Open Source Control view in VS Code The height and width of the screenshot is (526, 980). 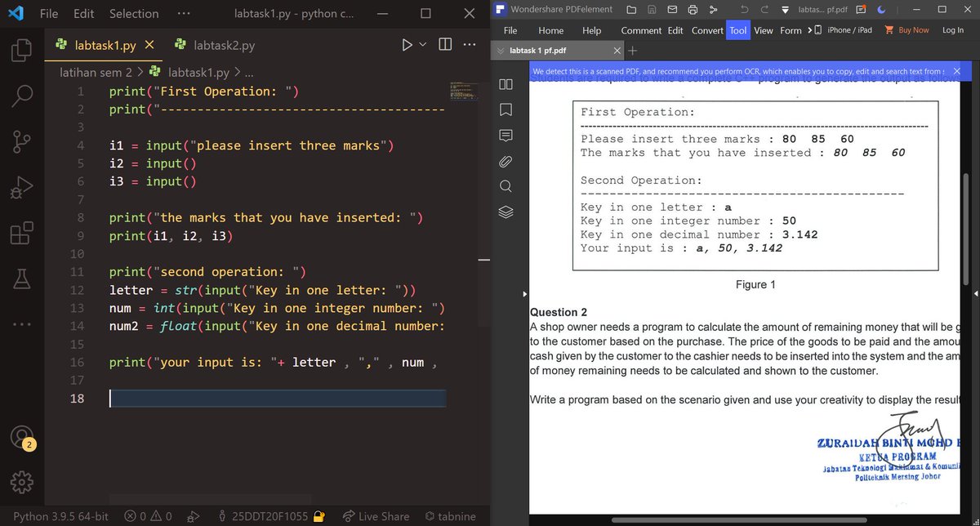click(x=21, y=142)
